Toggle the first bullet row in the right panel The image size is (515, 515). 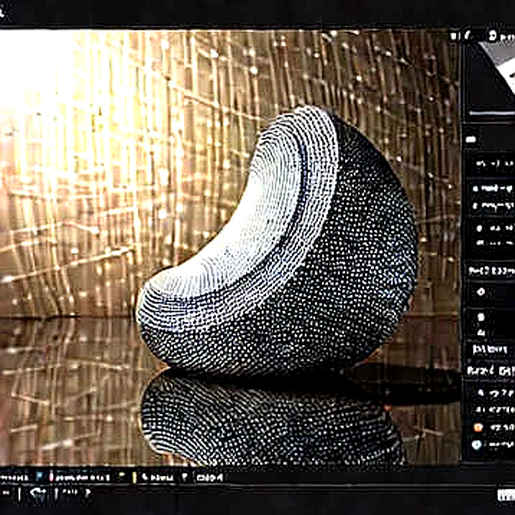point(492,189)
